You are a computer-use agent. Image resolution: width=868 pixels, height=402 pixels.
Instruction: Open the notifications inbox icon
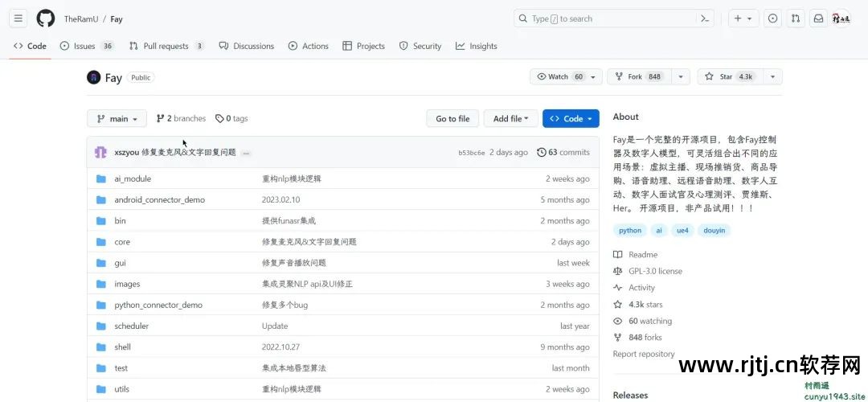(x=818, y=18)
